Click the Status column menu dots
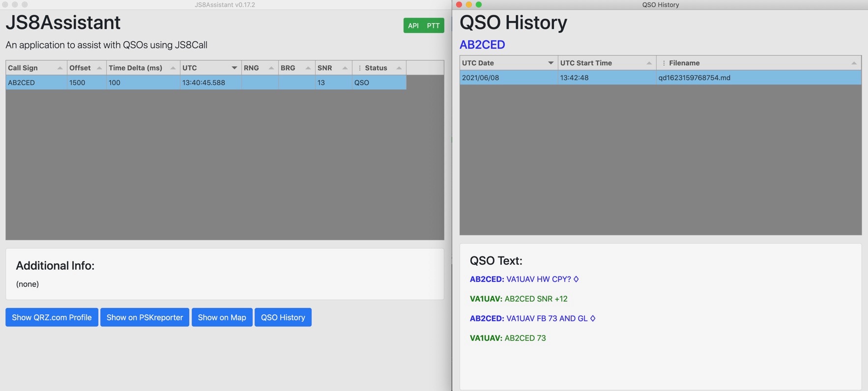Image resolution: width=868 pixels, height=391 pixels. (360, 68)
